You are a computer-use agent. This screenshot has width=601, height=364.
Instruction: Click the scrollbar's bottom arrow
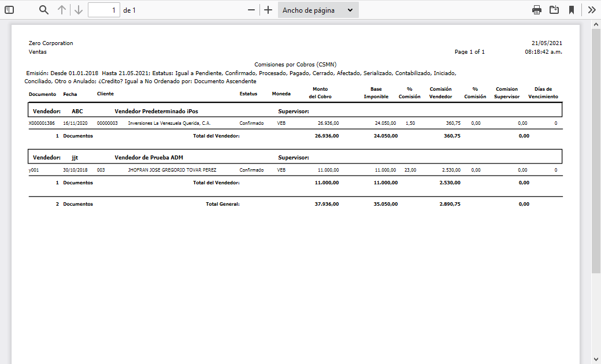[x=595, y=359]
